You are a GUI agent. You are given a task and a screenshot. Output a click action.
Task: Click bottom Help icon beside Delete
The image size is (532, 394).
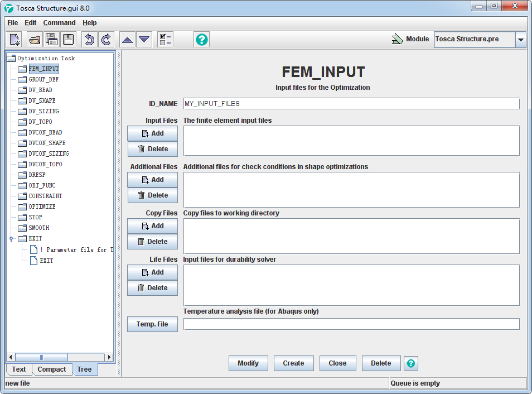(x=411, y=363)
